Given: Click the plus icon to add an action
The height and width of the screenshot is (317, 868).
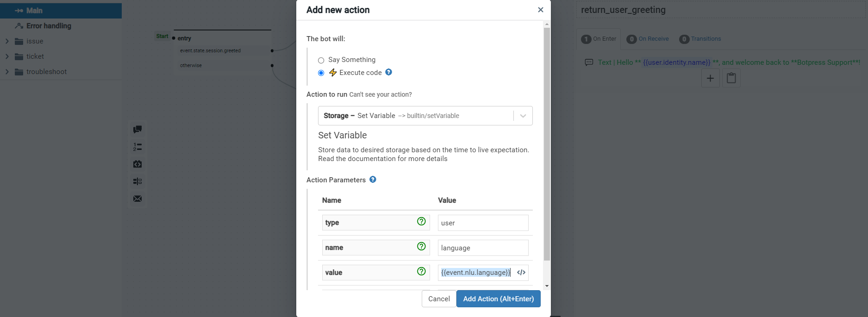Looking at the screenshot, I should pos(710,78).
